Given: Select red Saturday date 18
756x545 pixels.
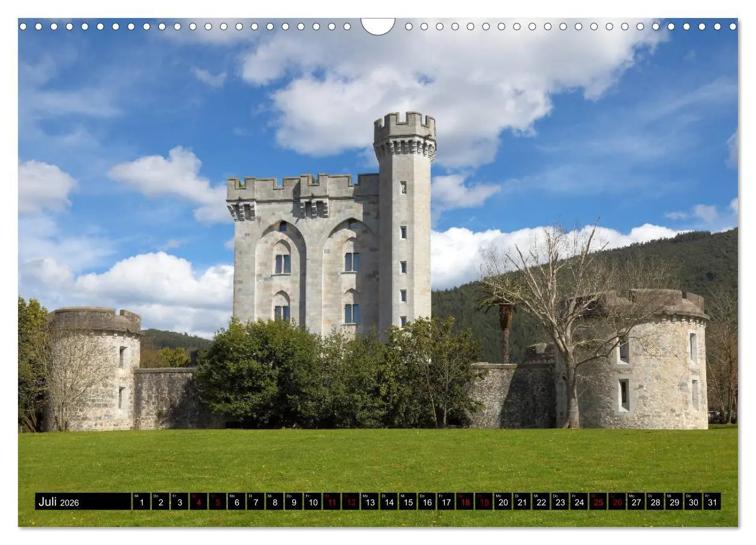Looking at the screenshot, I should tap(465, 502).
